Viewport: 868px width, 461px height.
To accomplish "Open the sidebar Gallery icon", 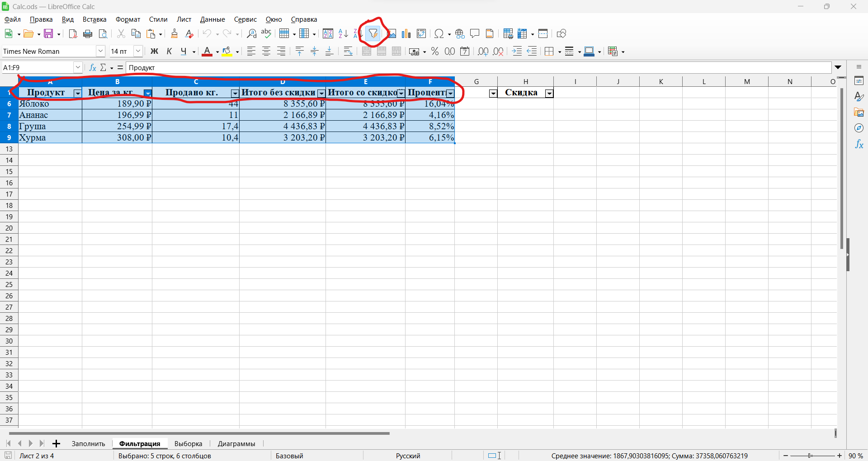I will 859,112.
